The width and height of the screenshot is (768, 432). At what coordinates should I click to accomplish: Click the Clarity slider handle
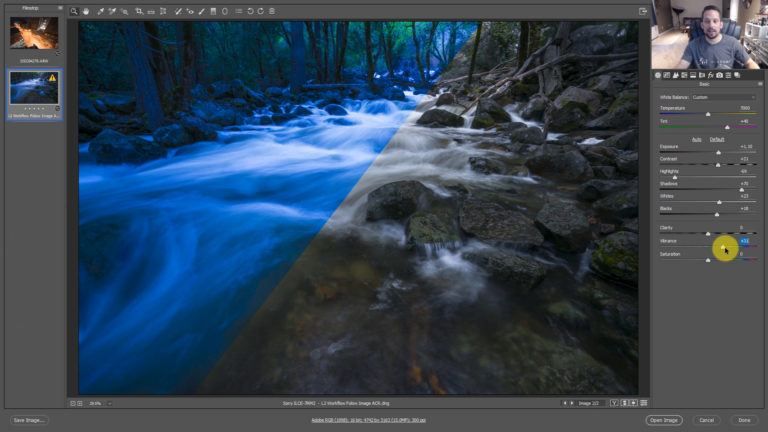708,234
